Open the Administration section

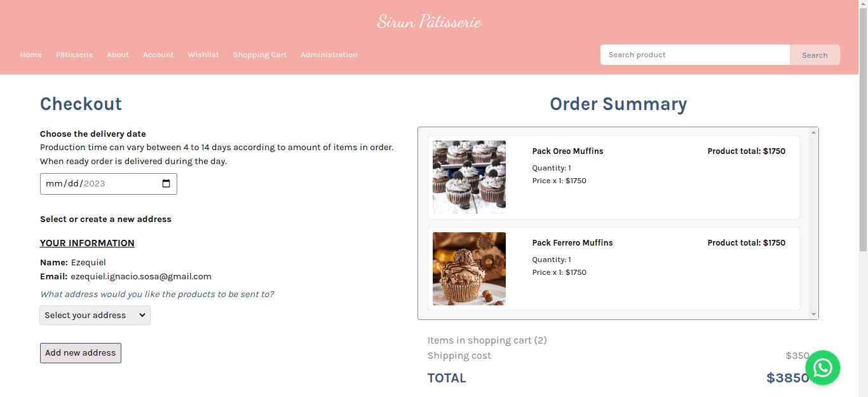pyautogui.click(x=329, y=55)
